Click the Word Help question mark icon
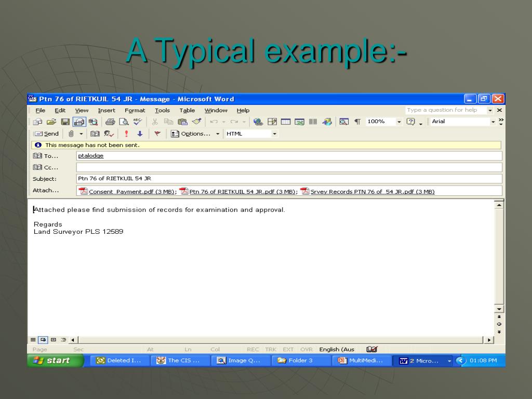 [x=410, y=122]
